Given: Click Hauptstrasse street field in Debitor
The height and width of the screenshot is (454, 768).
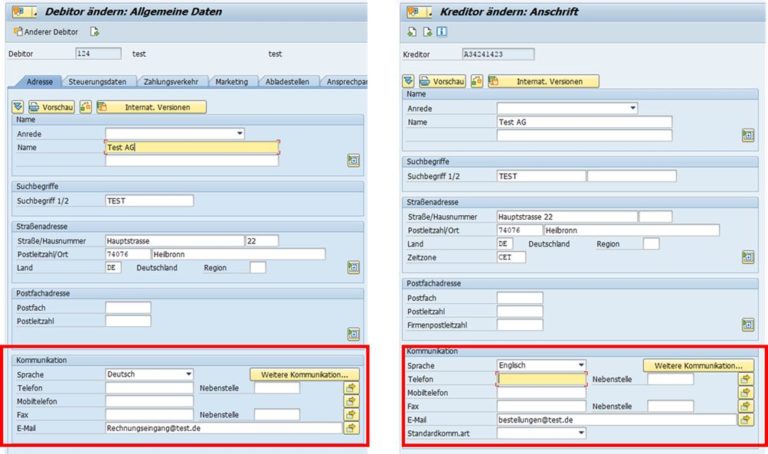Looking at the screenshot, I should 174,241.
